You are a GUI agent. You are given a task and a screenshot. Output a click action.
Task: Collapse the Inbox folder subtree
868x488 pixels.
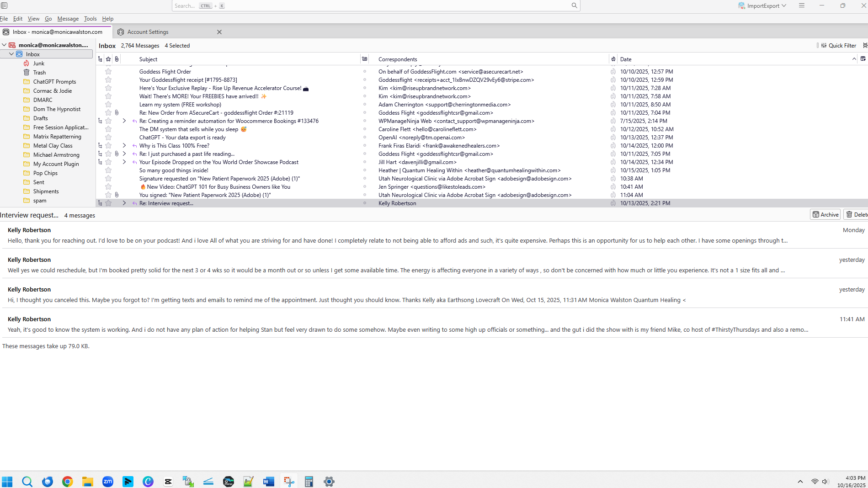click(x=11, y=54)
